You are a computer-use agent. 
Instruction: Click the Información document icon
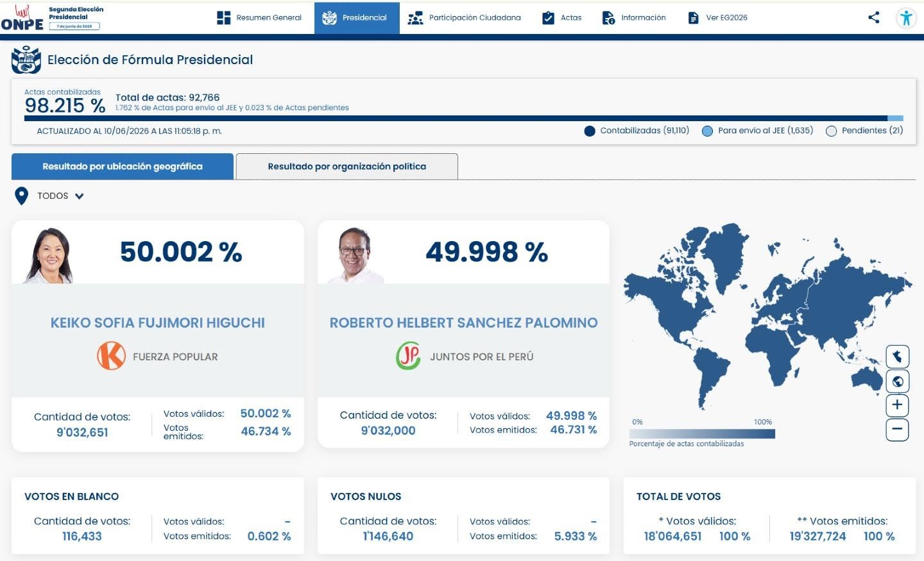pos(608,18)
